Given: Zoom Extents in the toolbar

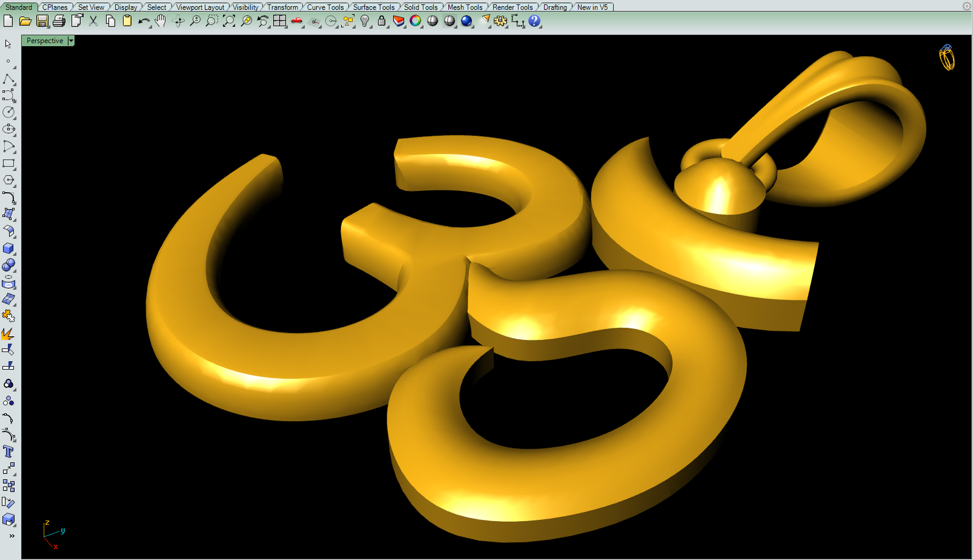Looking at the screenshot, I should click(x=229, y=21).
